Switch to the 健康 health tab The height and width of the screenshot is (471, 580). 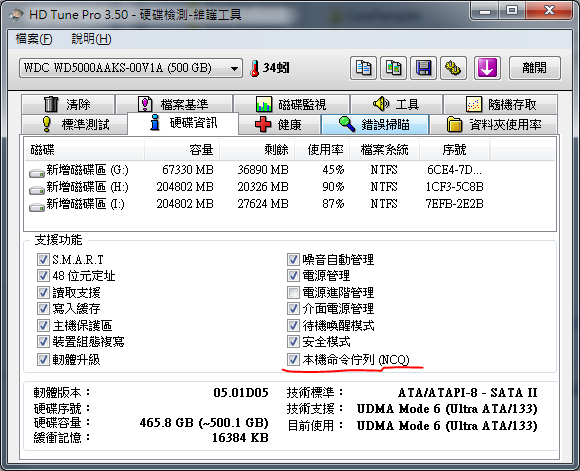[279, 124]
